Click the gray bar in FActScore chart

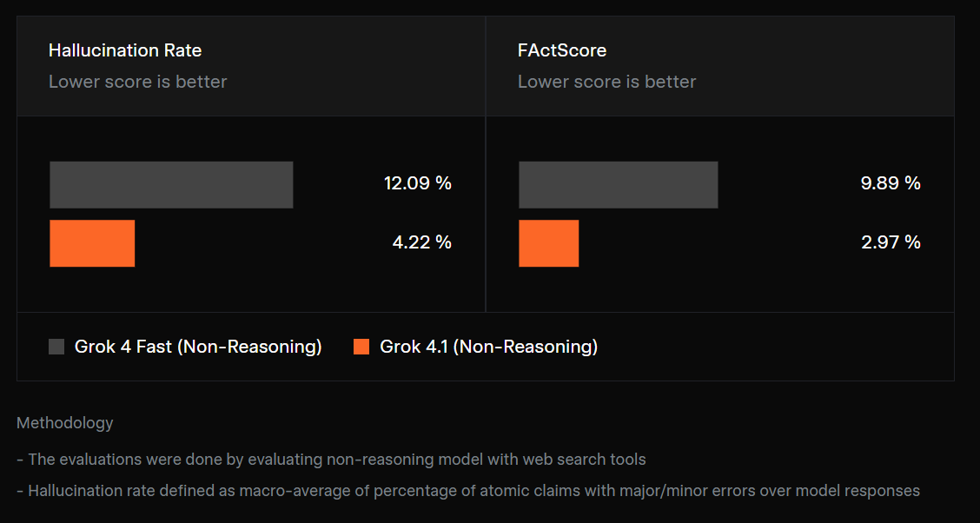618,184
